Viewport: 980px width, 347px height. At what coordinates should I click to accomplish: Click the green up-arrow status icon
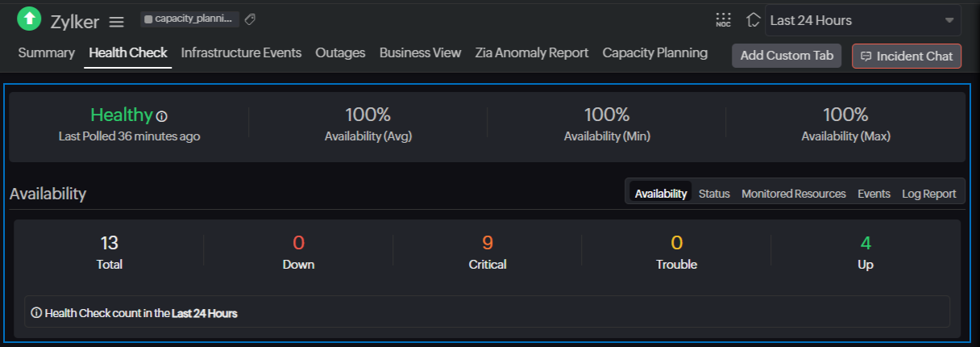(x=29, y=19)
